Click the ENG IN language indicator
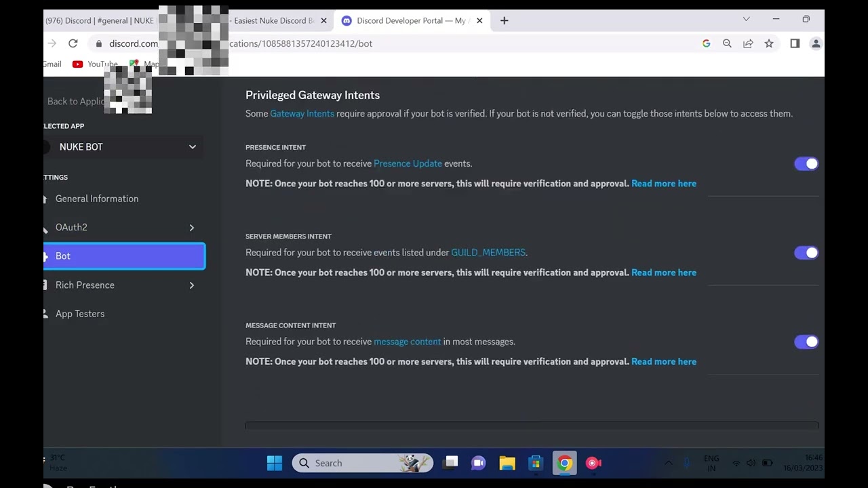The image size is (868, 488). (711, 464)
